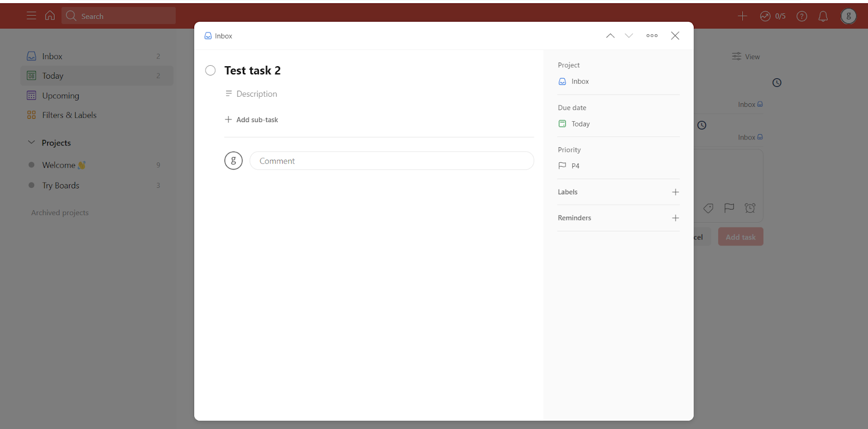The image size is (868, 429).
Task: Open Upcoming in the sidebar
Action: click(x=97, y=96)
